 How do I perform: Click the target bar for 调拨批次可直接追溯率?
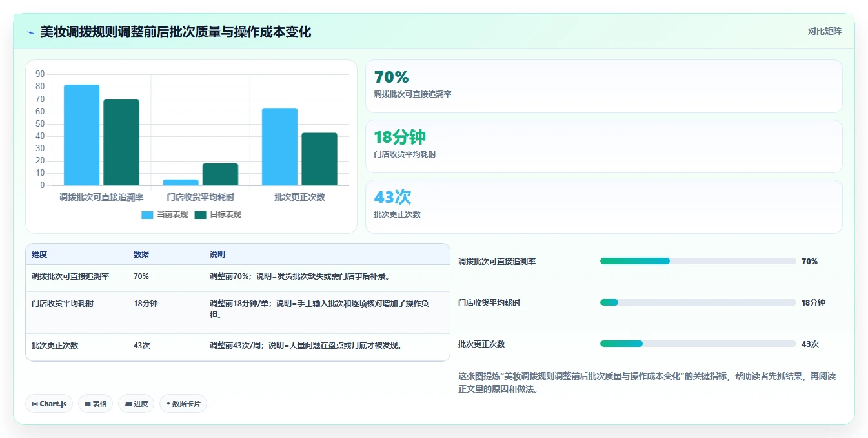(x=121, y=142)
